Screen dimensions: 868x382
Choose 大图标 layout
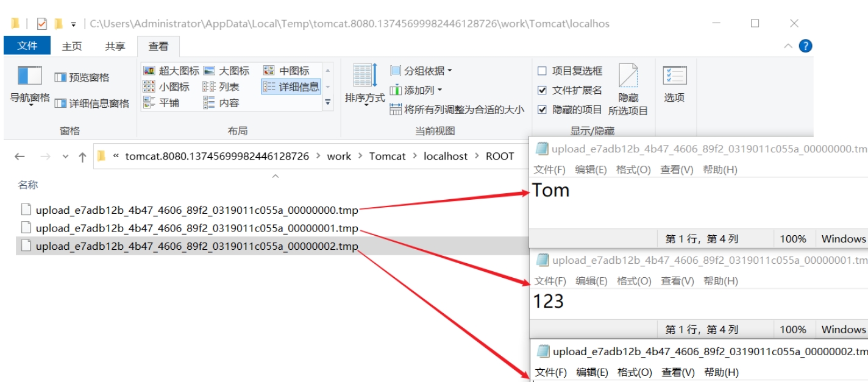pos(226,71)
